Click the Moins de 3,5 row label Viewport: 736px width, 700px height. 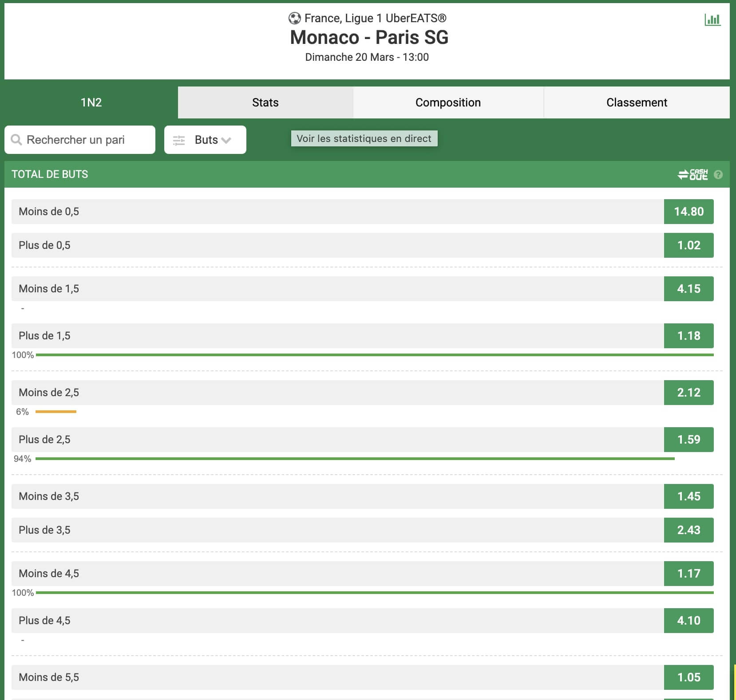pyautogui.click(x=49, y=496)
